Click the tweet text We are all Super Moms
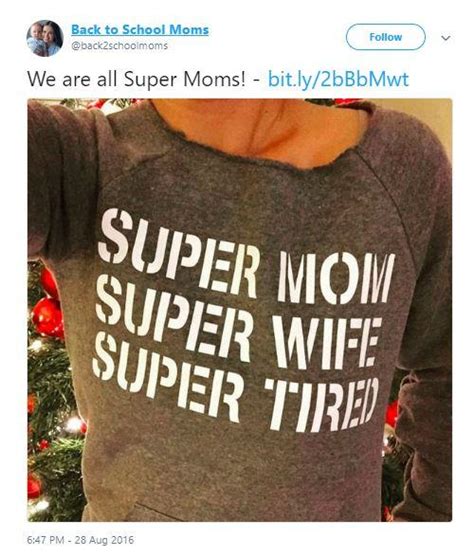 (136, 79)
